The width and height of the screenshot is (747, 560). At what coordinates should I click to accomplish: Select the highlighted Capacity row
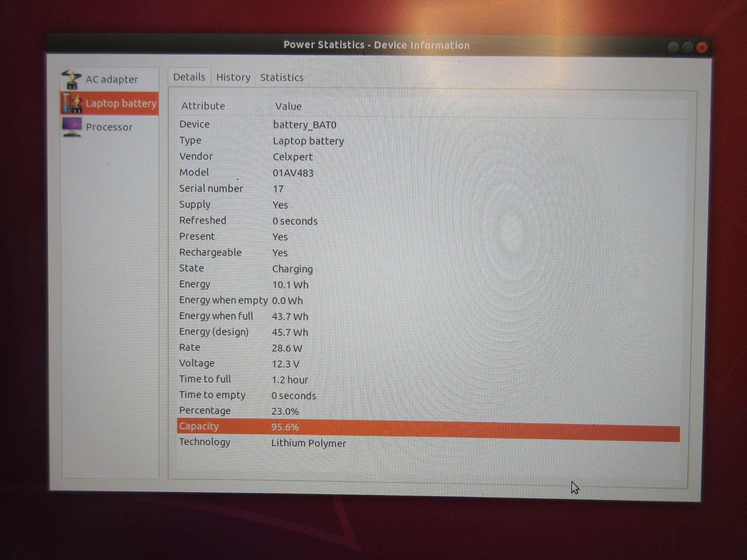coord(429,430)
